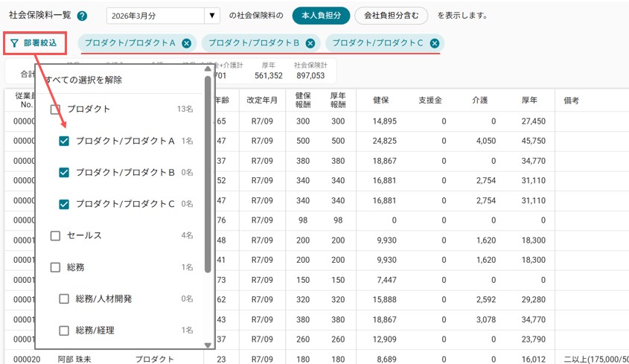Click the 健保 cell 15,888
This screenshot has height=364, width=629.
pos(384,299)
